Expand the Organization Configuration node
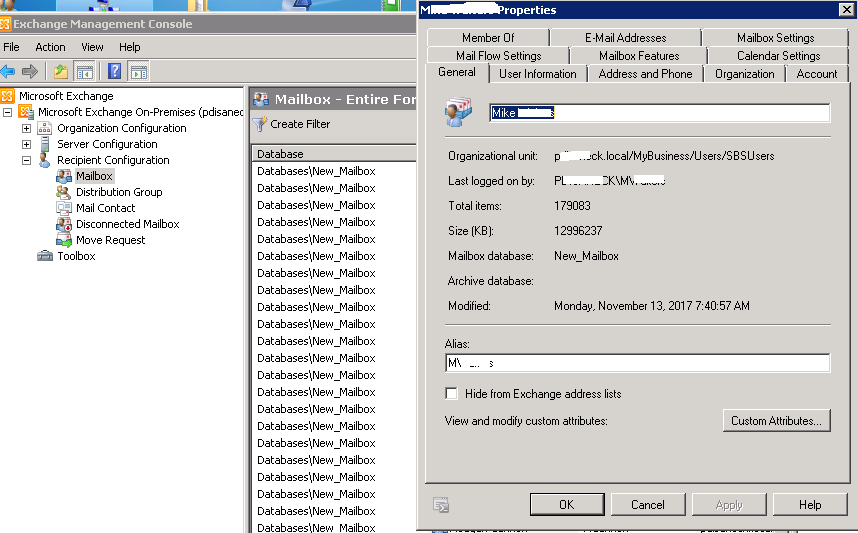The image size is (858, 533). coord(26,128)
